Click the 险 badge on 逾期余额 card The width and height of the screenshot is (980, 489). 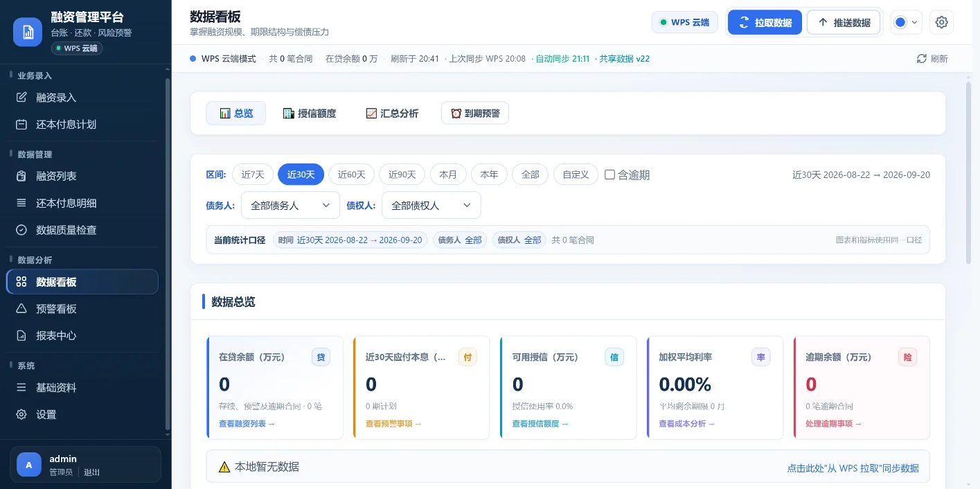click(907, 357)
